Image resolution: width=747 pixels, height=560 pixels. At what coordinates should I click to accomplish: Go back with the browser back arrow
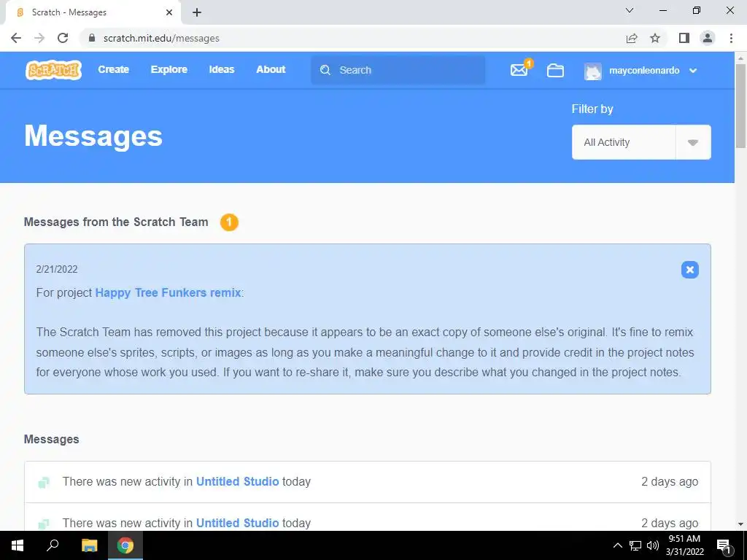point(16,38)
